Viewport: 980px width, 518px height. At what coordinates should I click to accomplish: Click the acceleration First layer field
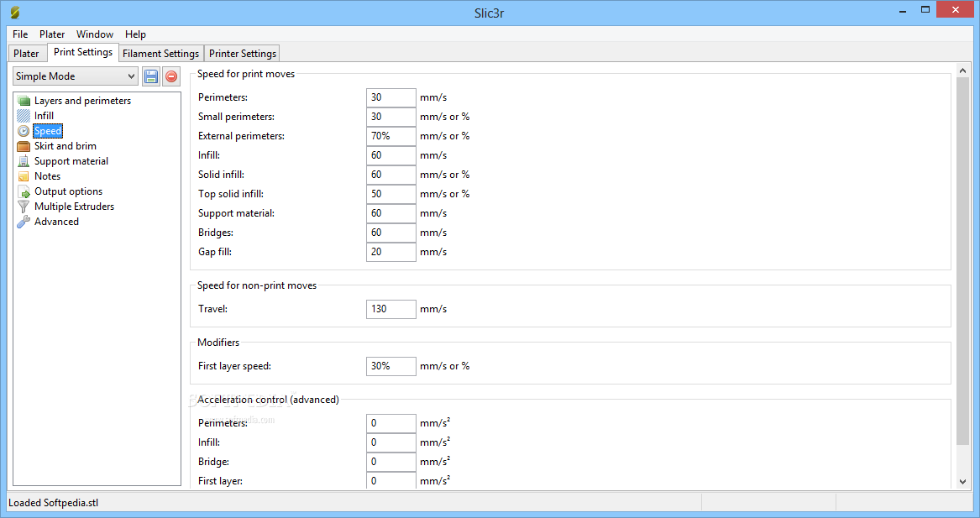coord(390,480)
